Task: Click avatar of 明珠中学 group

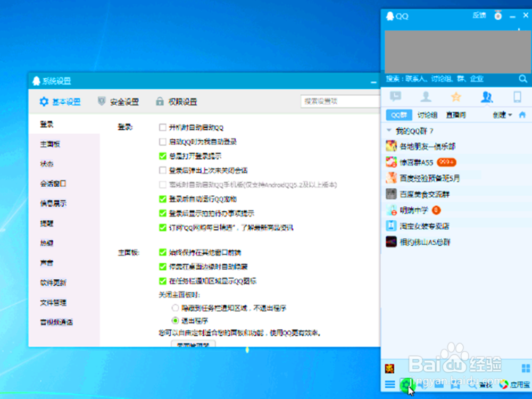Action: click(x=391, y=210)
